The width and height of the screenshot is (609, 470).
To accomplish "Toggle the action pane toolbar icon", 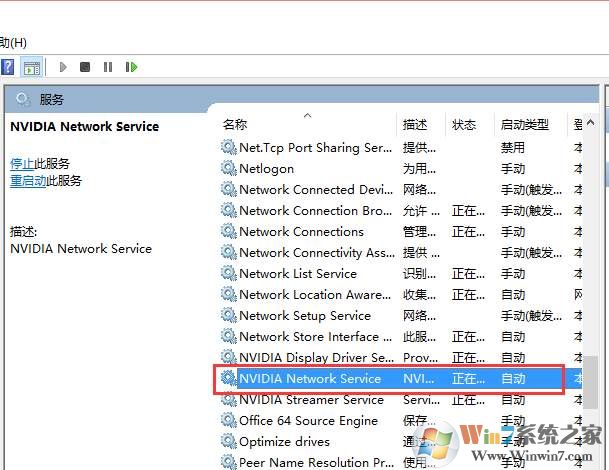I will 31,68.
